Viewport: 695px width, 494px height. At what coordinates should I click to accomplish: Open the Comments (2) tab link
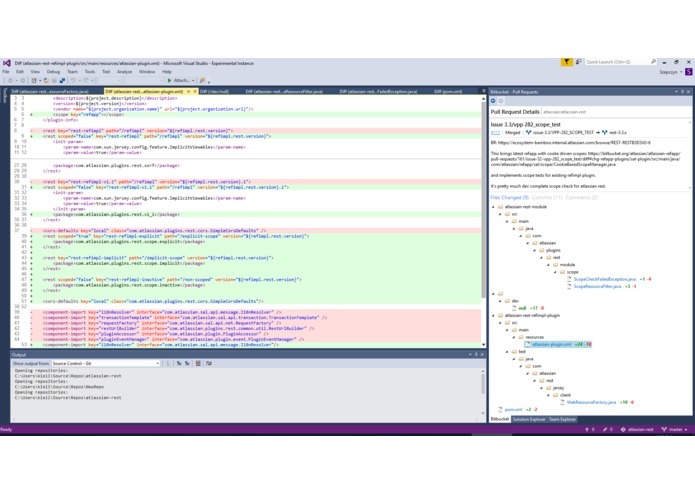coord(582,198)
